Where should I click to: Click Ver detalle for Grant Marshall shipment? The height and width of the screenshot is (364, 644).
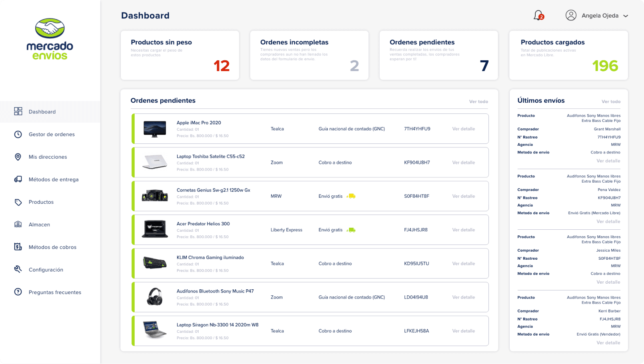coord(608,161)
